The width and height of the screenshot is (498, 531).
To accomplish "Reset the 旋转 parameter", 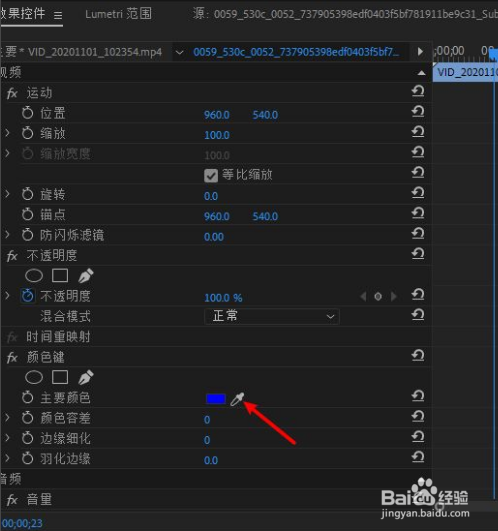I will point(418,193).
